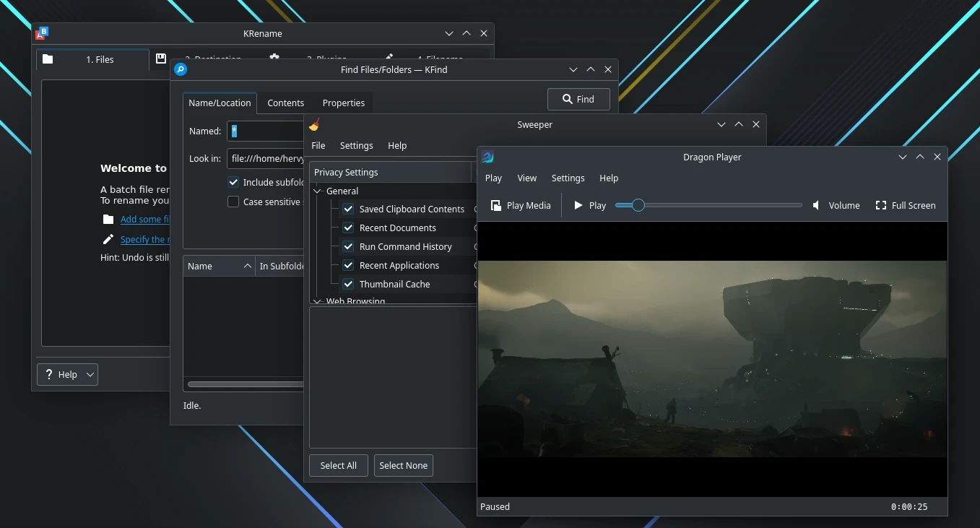The image size is (980, 528).
Task: Select the Name/Location tab in KFind
Action: pos(220,103)
